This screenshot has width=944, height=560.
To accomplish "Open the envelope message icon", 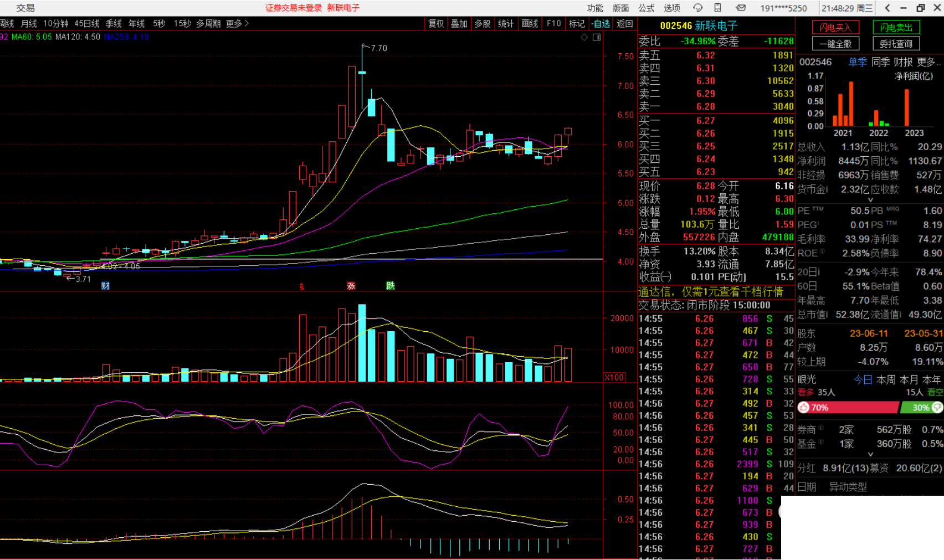I will point(741,8).
